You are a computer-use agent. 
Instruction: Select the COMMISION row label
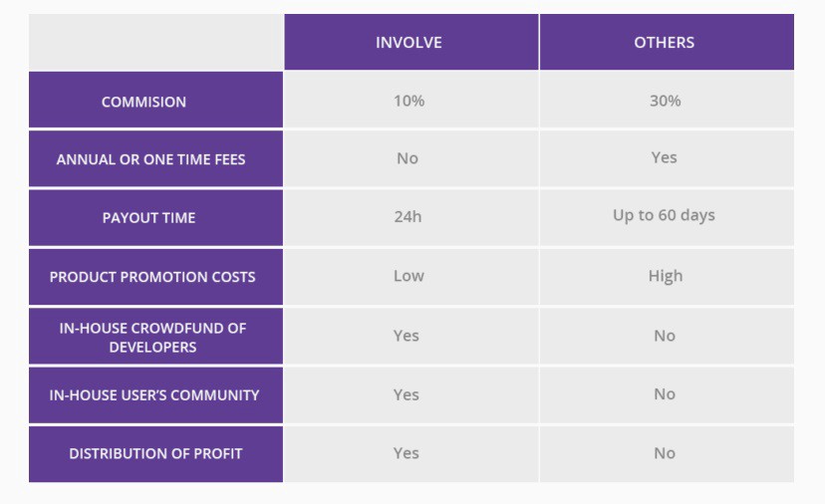click(x=155, y=100)
